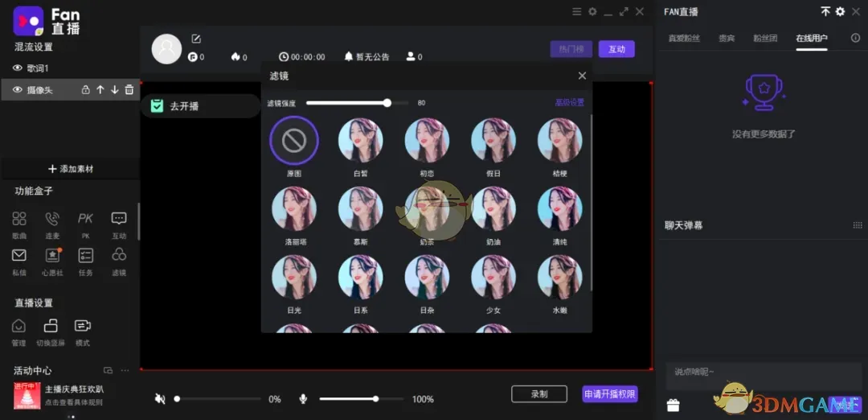Open 高级设置 advanced settings link
The width and height of the screenshot is (868, 420).
tap(570, 102)
